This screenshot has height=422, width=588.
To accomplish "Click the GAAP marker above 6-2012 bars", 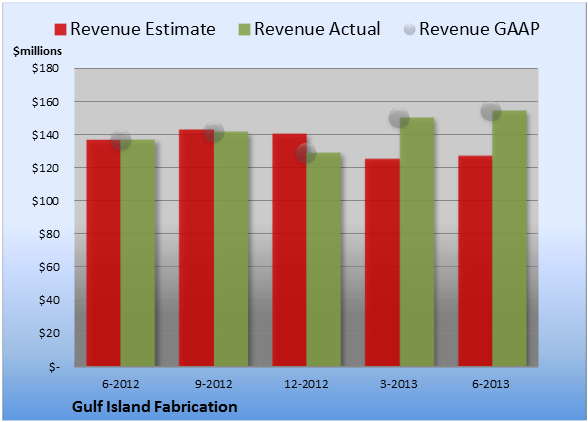I will click(x=121, y=140).
